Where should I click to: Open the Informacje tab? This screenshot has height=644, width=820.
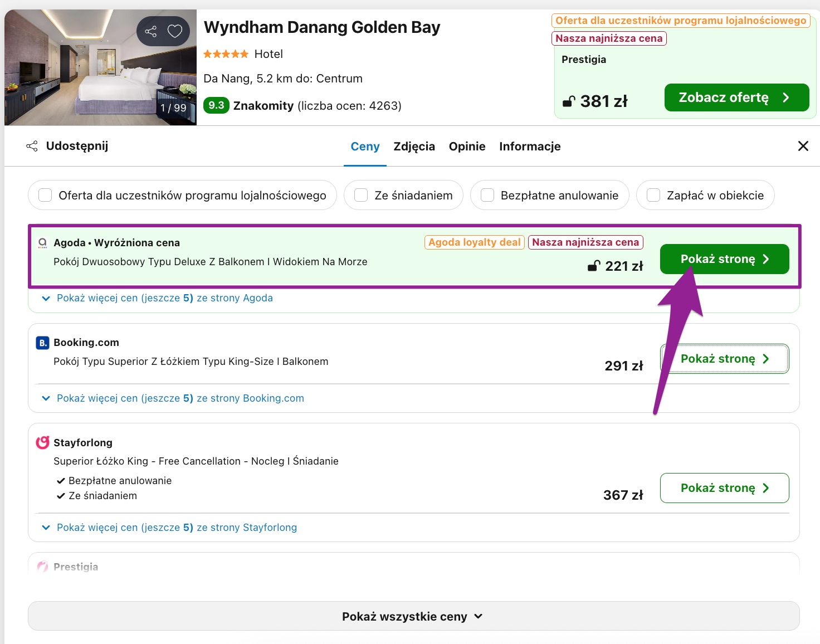click(x=530, y=147)
